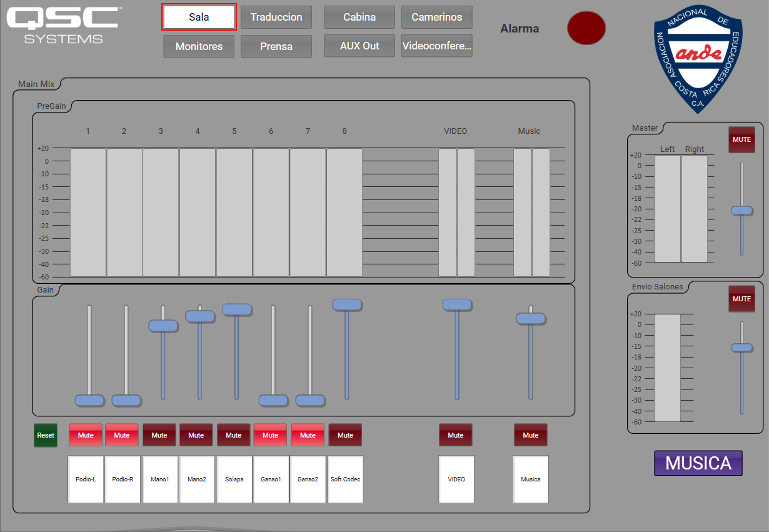Click the Solapa gain fader handle
The height and width of the screenshot is (532, 769).
pos(237,309)
